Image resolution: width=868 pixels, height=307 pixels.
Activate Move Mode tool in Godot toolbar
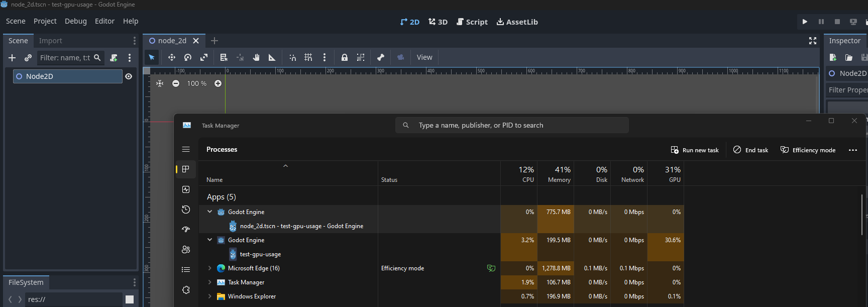(x=172, y=57)
